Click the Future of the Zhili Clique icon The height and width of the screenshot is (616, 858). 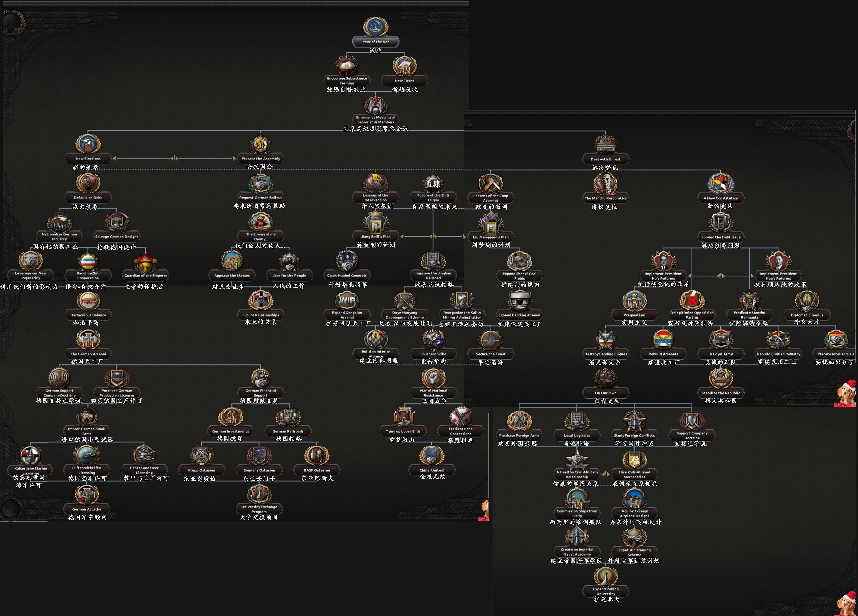pos(433,183)
